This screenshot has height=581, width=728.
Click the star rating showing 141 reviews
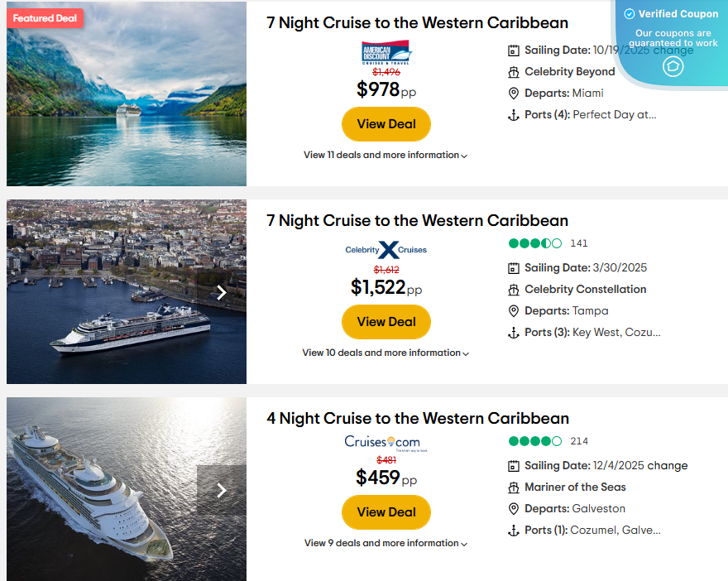tap(535, 243)
